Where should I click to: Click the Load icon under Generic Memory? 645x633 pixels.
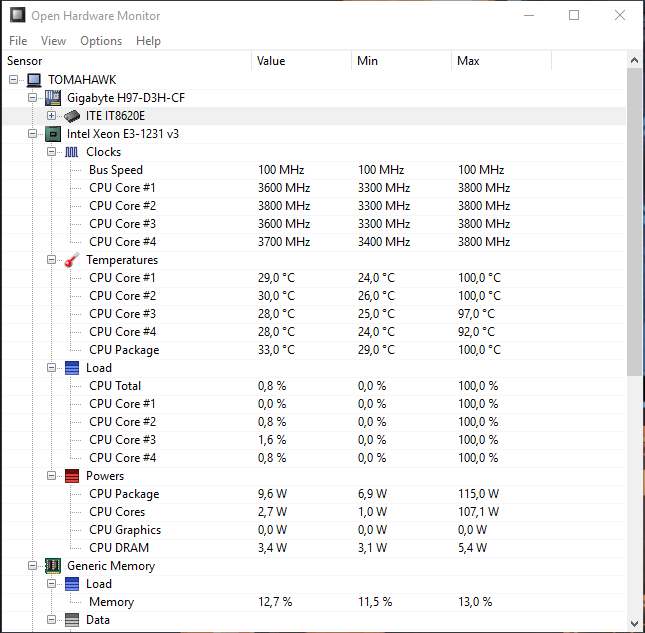[72, 584]
